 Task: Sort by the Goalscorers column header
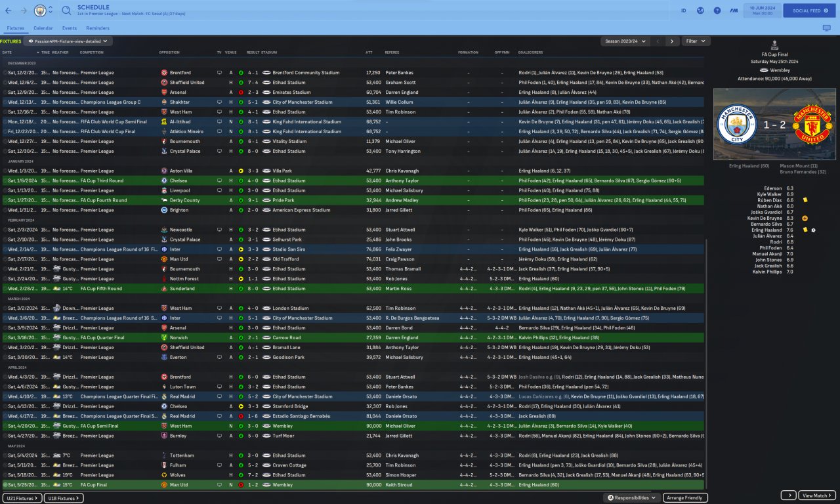pos(531,52)
